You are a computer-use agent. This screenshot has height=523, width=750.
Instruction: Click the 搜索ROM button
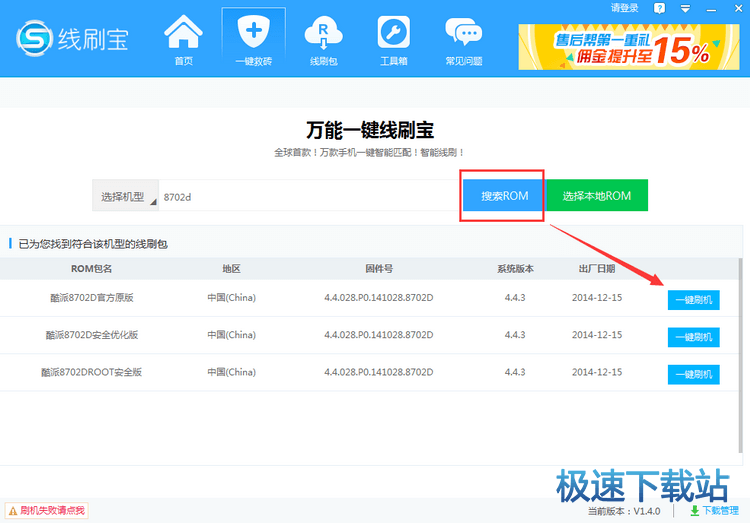[504, 196]
